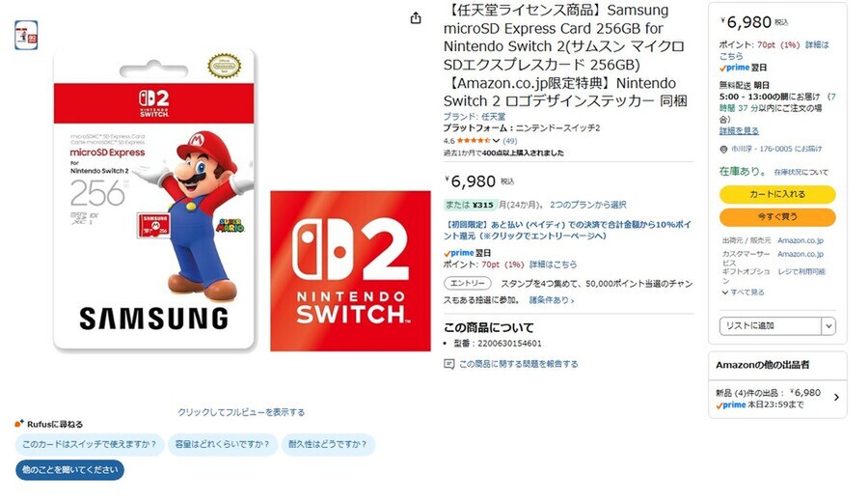Click the エントリー stamp campaign button
868x501 pixels.
(x=467, y=283)
